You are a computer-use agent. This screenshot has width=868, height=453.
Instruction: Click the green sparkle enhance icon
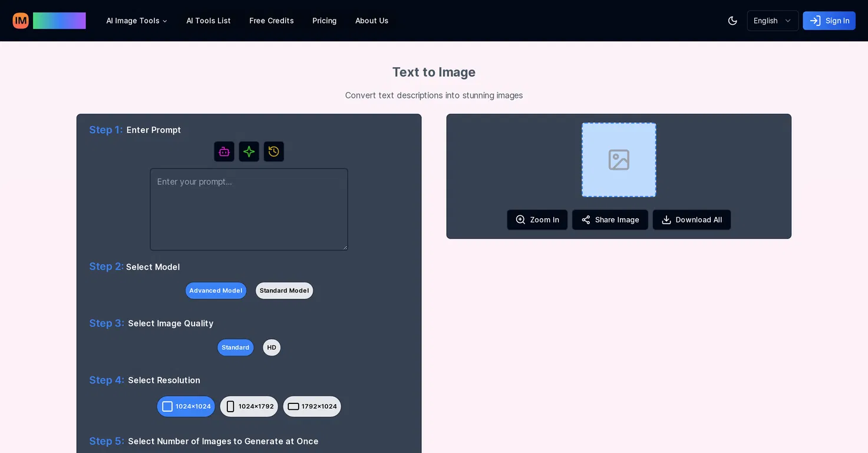249,152
